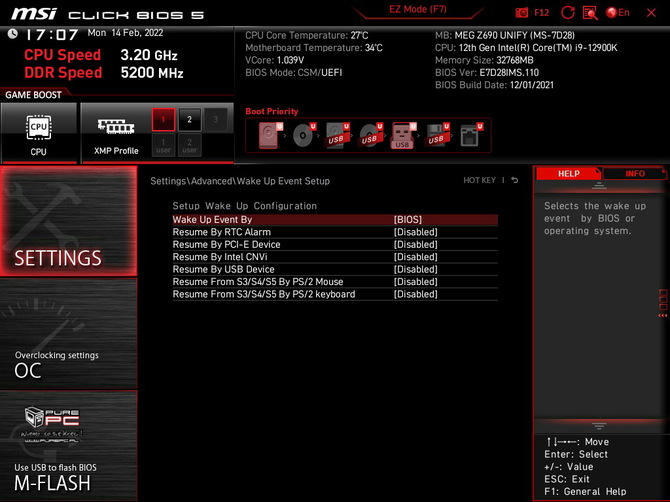
Task: Open the SETTINGS section
Action: pyautogui.click(x=68, y=221)
